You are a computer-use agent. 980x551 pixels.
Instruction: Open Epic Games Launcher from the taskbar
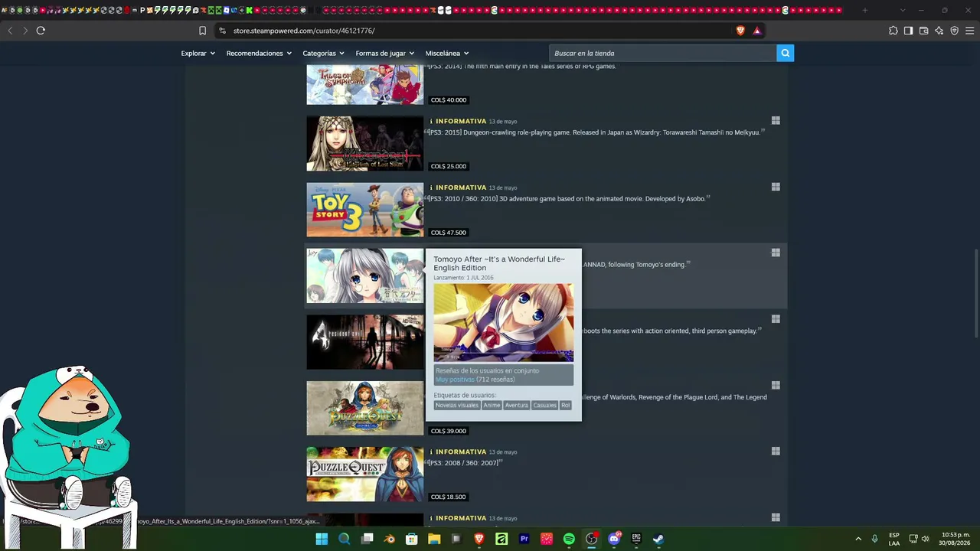(636, 539)
